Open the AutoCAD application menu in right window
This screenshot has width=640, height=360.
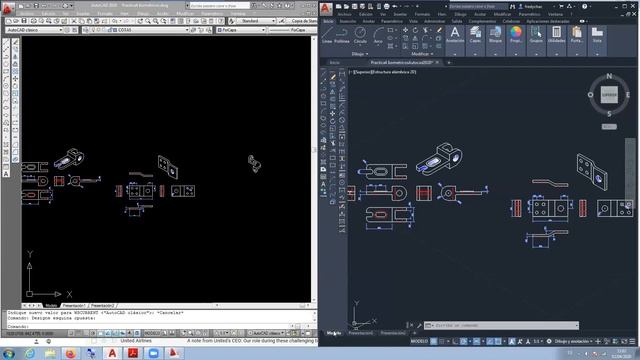[326, 8]
